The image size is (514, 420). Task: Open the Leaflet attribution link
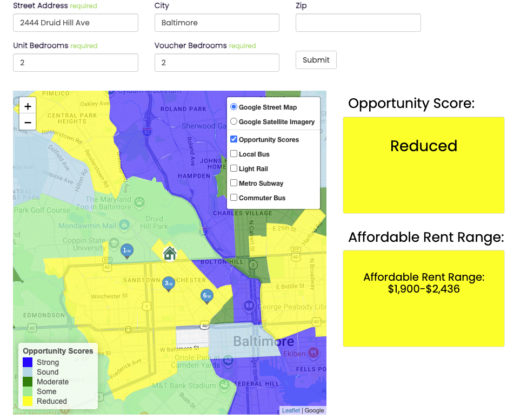[x=291, y=410]
